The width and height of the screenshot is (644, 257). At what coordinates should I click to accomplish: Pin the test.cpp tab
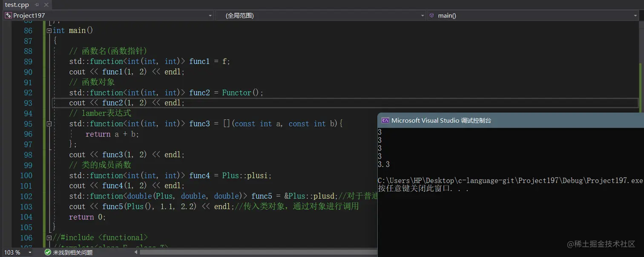click(x=37, y=5)
